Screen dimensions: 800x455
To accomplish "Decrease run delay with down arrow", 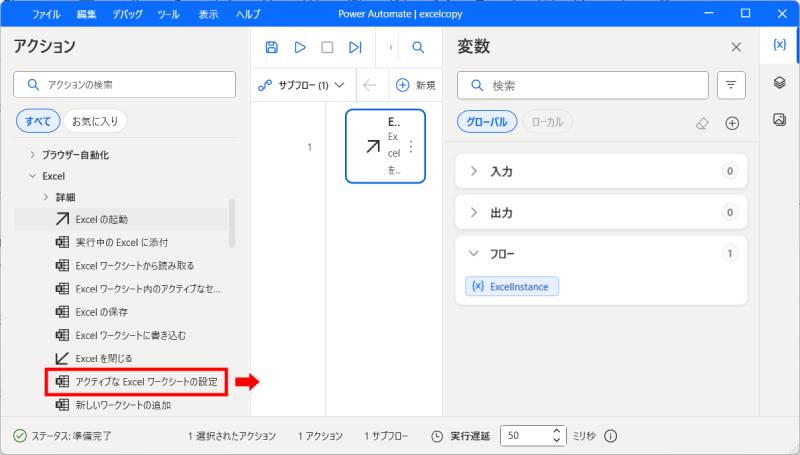I will [557, 440].
